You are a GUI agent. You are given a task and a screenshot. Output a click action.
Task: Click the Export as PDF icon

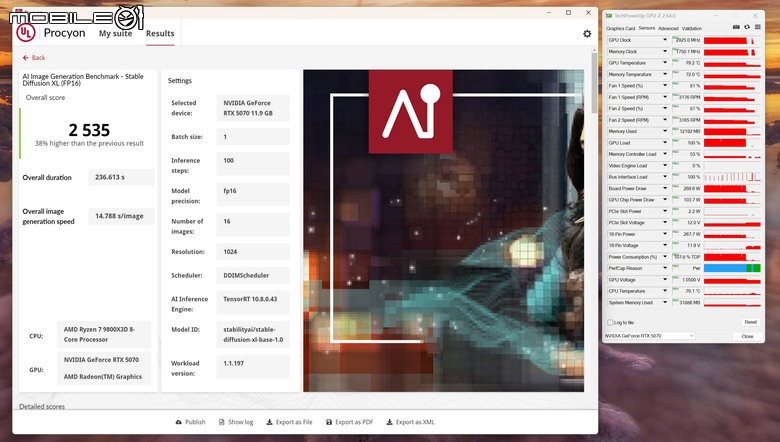pyautogui.click(x=329, y=422)
